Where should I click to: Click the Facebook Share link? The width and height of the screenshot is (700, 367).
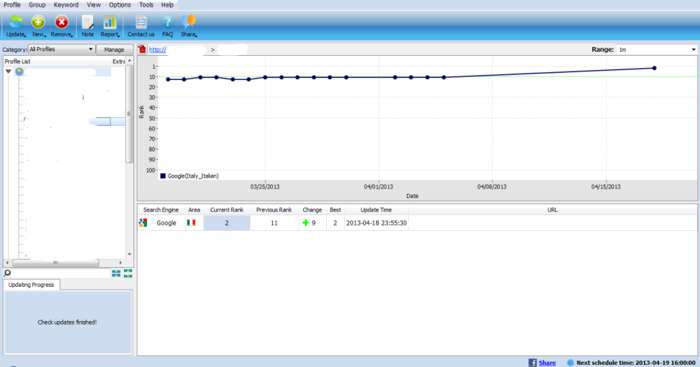547,363
